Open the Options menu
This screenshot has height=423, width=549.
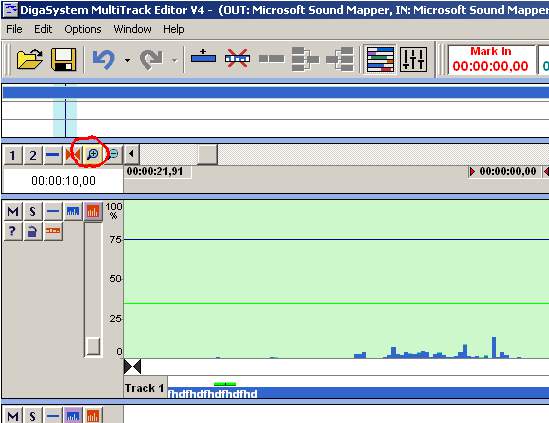tap(83, 29)
